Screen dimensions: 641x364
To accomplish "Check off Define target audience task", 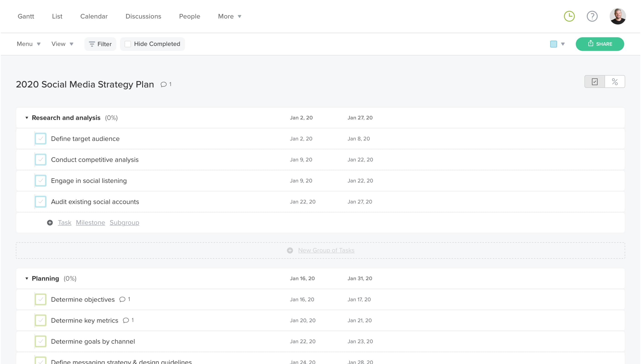I will (x=41, y=139).
